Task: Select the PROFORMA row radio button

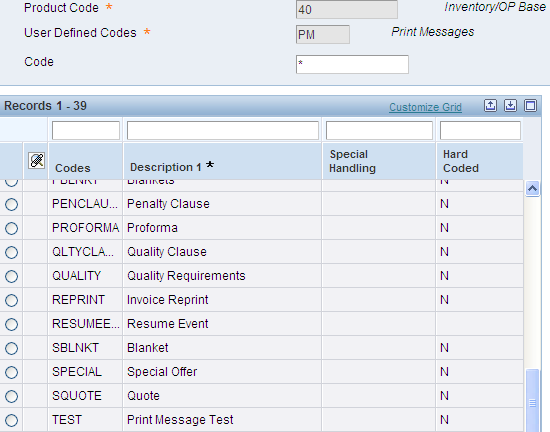Action: click(x=12, y=228)
